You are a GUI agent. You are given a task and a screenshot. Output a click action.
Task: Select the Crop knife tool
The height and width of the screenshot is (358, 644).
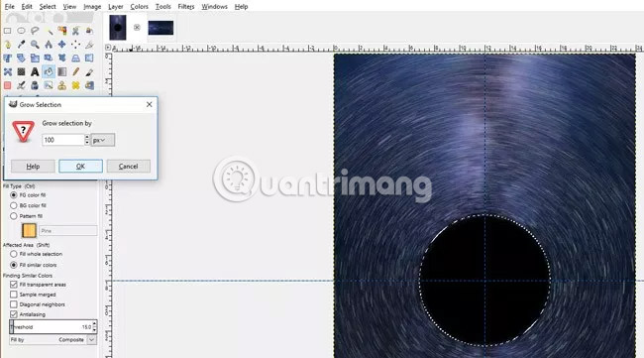[x=89, y=45]
